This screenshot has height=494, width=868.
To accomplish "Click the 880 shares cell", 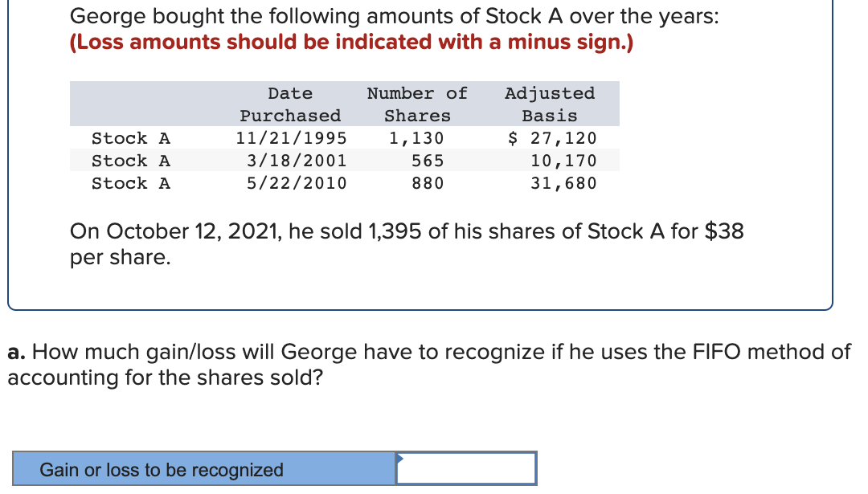I will click(x=428, y=183).
